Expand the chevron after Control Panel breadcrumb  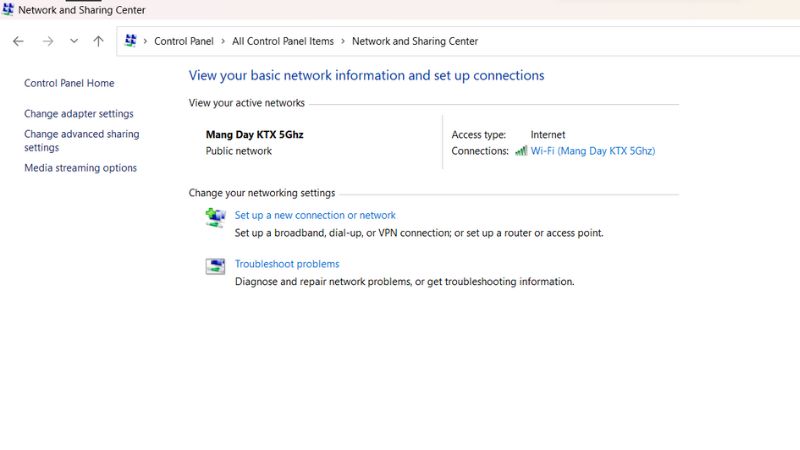pos(222,41)
